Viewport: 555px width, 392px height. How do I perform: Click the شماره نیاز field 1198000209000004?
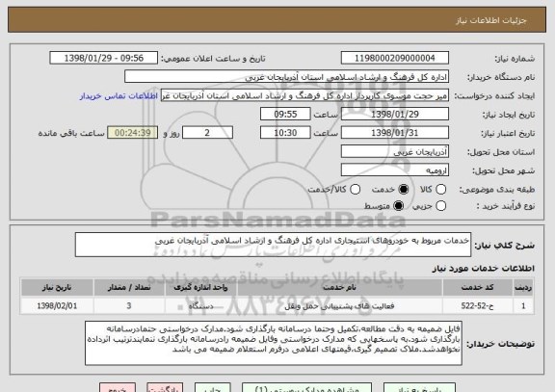click(x=395, y=58)
